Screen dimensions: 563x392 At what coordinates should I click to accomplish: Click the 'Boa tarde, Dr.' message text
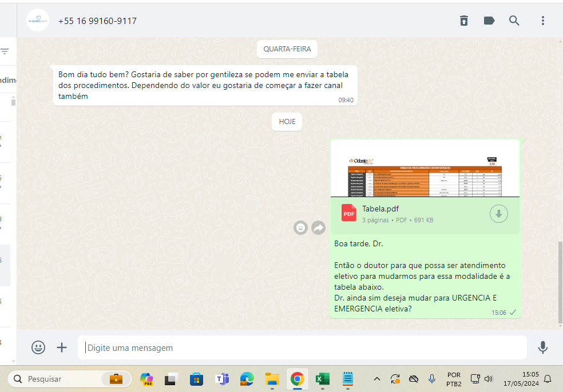tap(358, 244)
